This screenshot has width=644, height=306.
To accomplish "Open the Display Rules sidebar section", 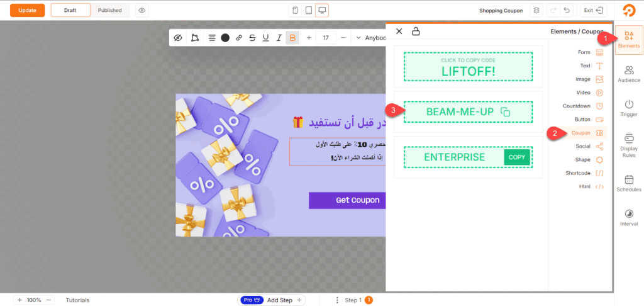I will click(x=629, y=145).
